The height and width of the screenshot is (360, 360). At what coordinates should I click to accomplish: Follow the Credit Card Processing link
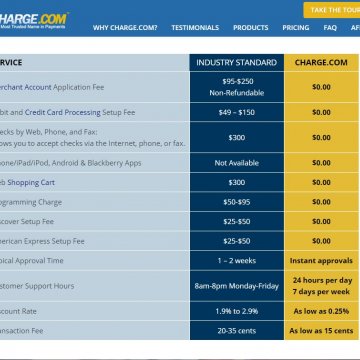tap(63, 113)
